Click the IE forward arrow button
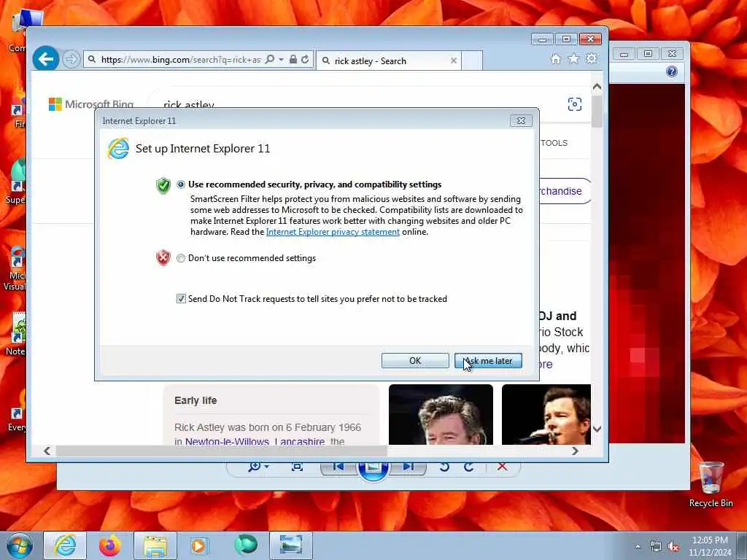Image resolution: width=747 pixels, height=560 pixels. coord(71,60)
